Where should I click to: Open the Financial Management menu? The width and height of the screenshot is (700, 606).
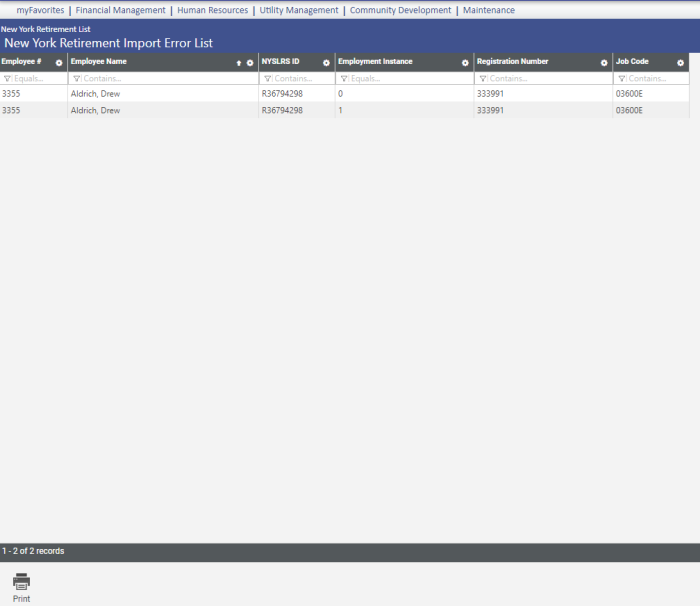click(x=120, y=10)
